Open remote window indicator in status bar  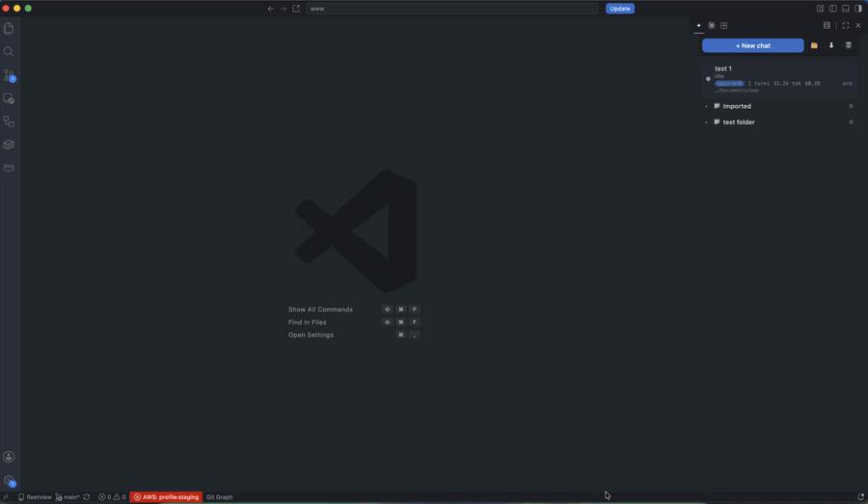(x=6, y=497)
